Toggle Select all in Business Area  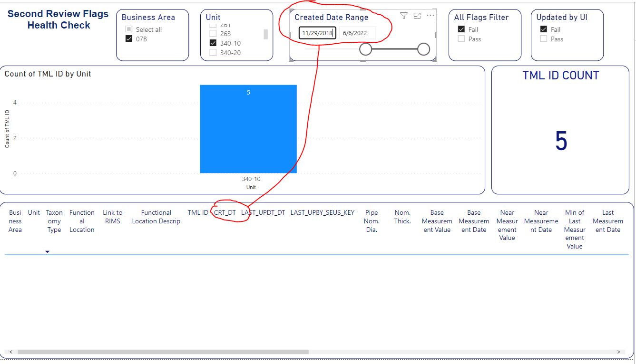(128, 29)
